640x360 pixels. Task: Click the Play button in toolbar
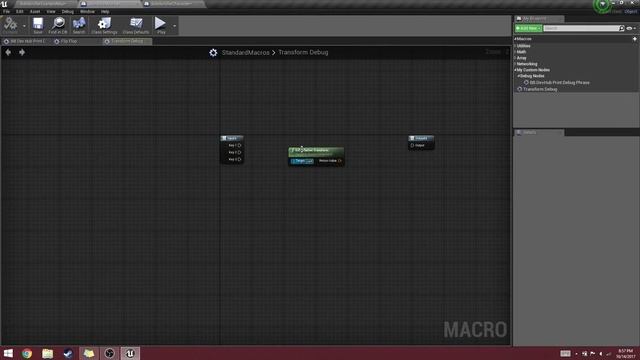(x=160, y=25)
